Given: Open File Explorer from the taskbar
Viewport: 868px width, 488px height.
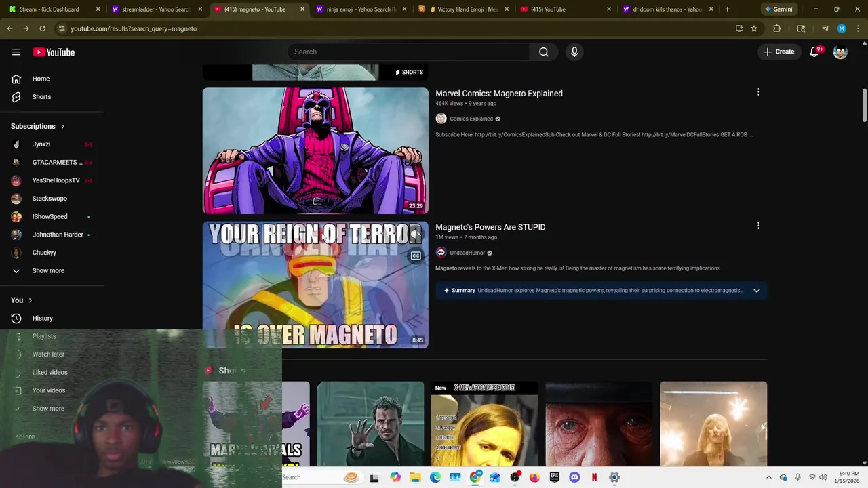Looking at the screenshot, I should click(x=415, y=477).
